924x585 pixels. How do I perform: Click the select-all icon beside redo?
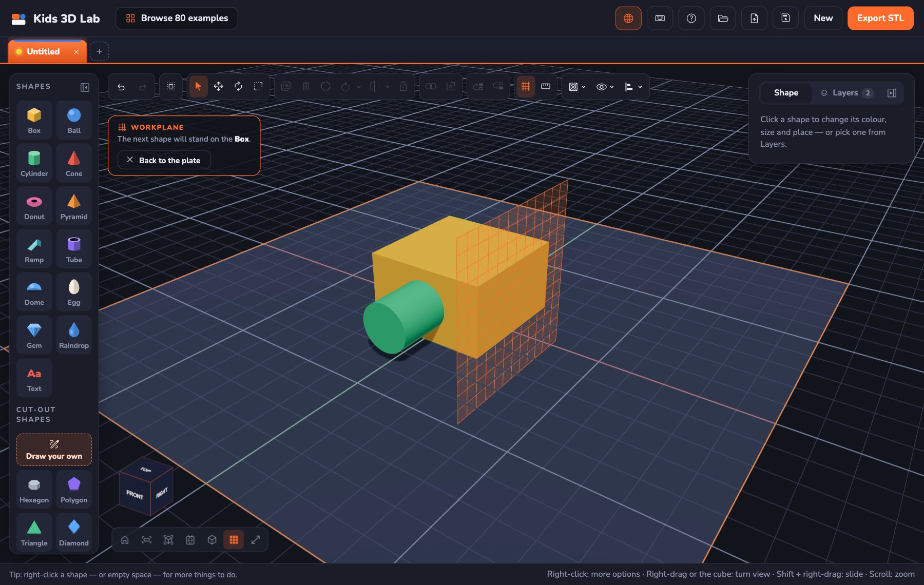click(x=171, y=87)
